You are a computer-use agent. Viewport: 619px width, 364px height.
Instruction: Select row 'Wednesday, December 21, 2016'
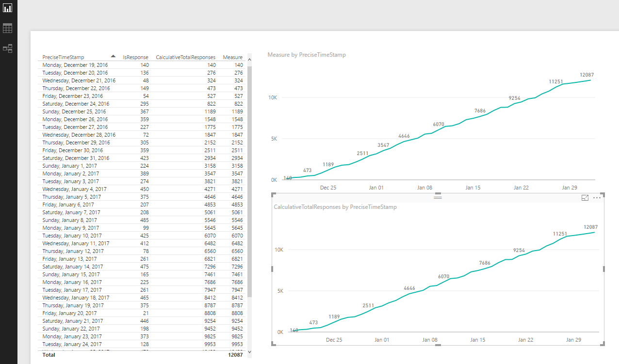tap(143, 80)
